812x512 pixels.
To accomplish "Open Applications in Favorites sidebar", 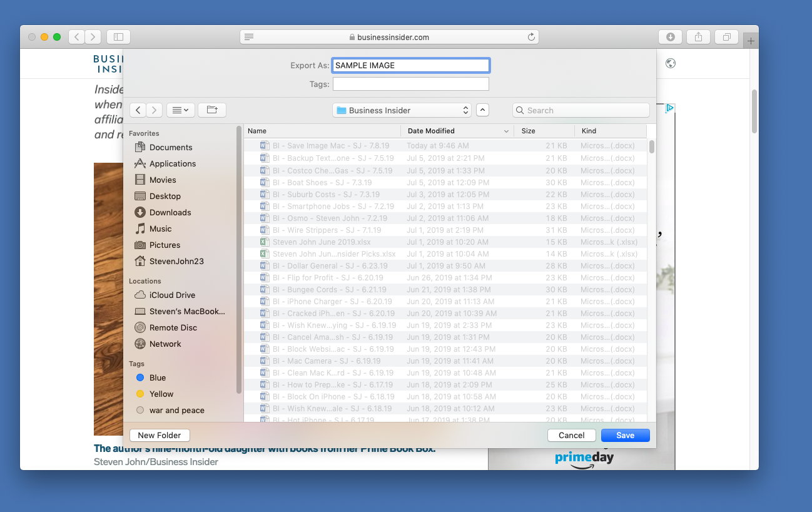I will pyautogui.click(x=172, y=163).
